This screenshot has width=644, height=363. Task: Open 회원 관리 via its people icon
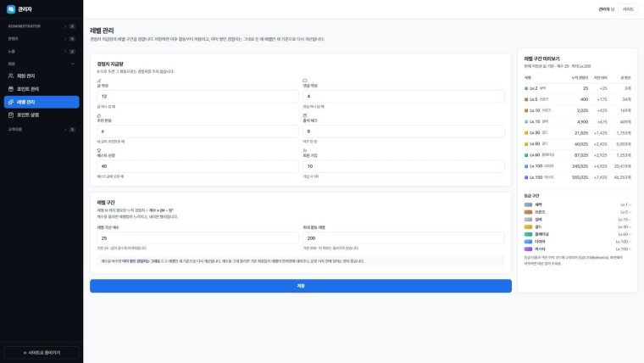(x=11, y=76)
